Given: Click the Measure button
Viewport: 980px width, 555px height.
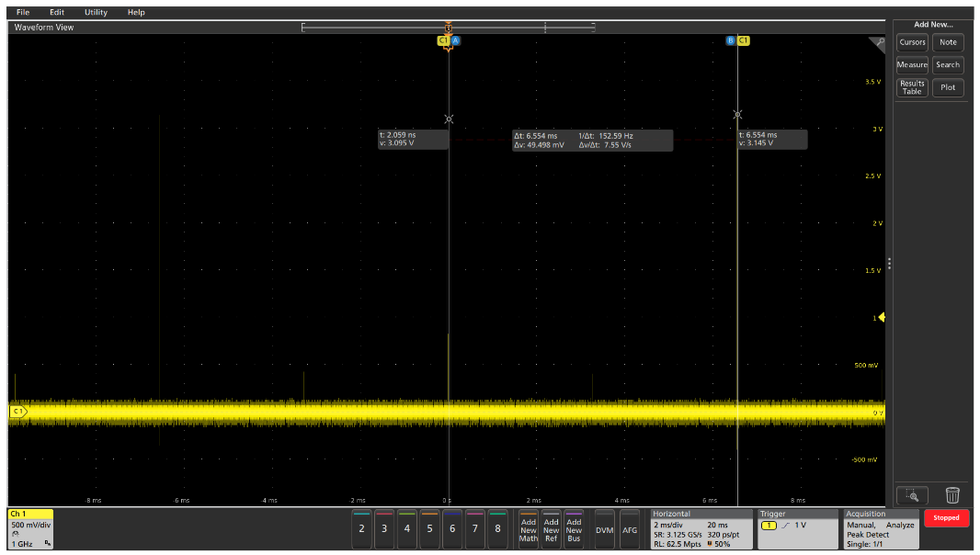Looking at the screenshot, I should (x=912, y=65).
